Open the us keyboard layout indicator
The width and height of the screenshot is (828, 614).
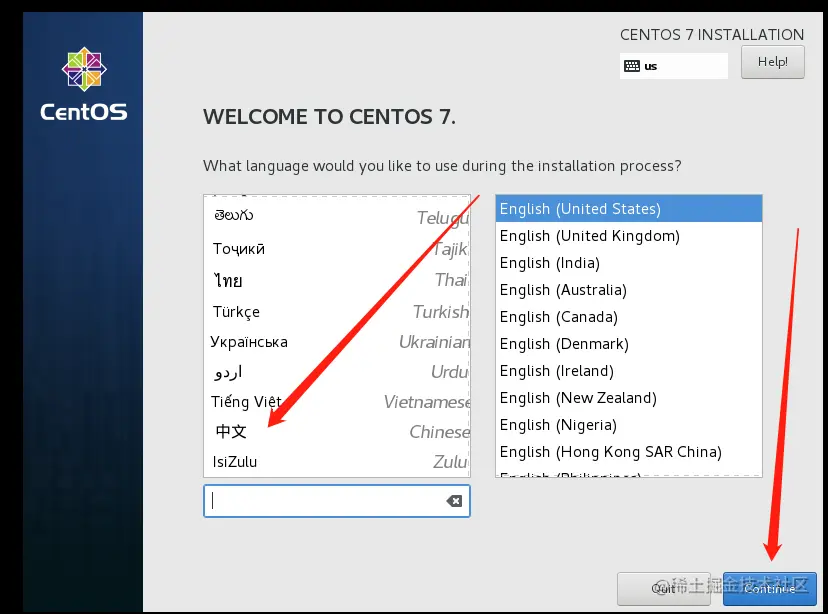(674, 66)
